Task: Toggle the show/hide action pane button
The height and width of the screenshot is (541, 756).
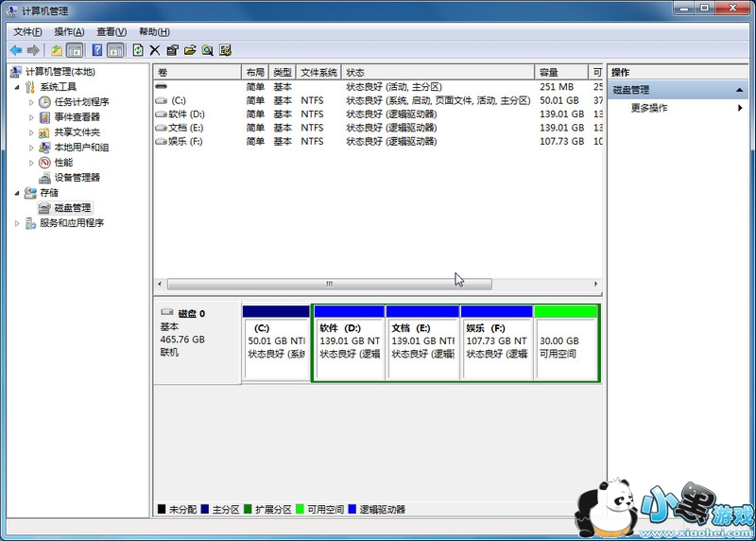Action: coord(115,50)
